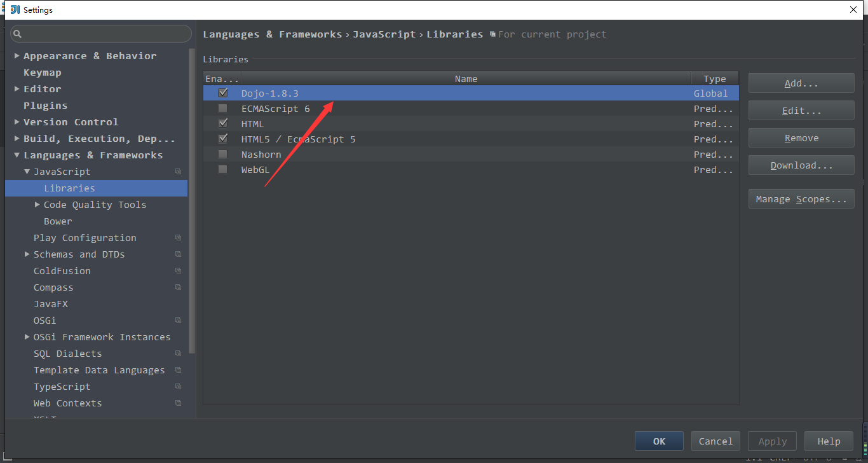Viewport: 868px width, 463px height.
Task: Expand Build, Execution, Deployment section
Action: point(17,139)
